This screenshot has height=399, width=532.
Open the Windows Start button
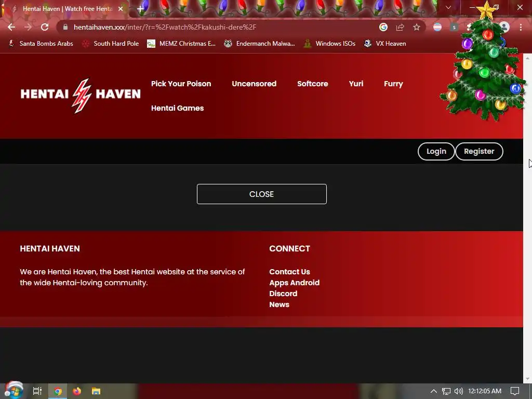14,391
